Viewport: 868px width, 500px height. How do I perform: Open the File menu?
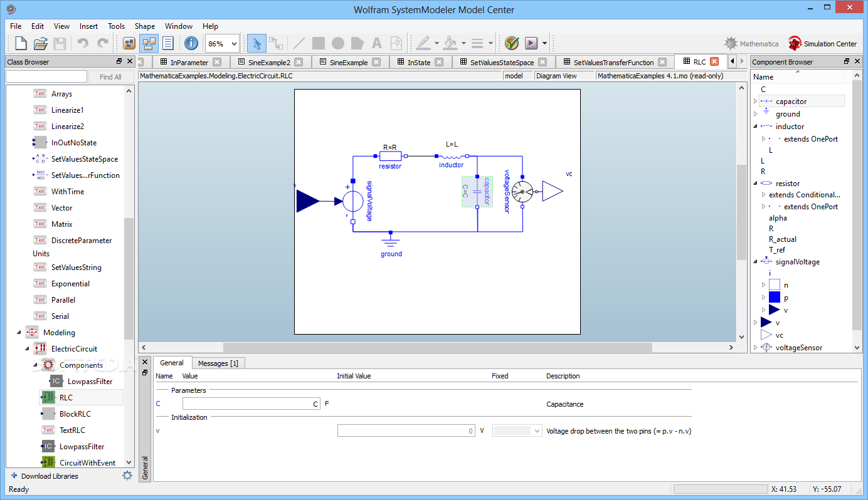coord(16,26)
